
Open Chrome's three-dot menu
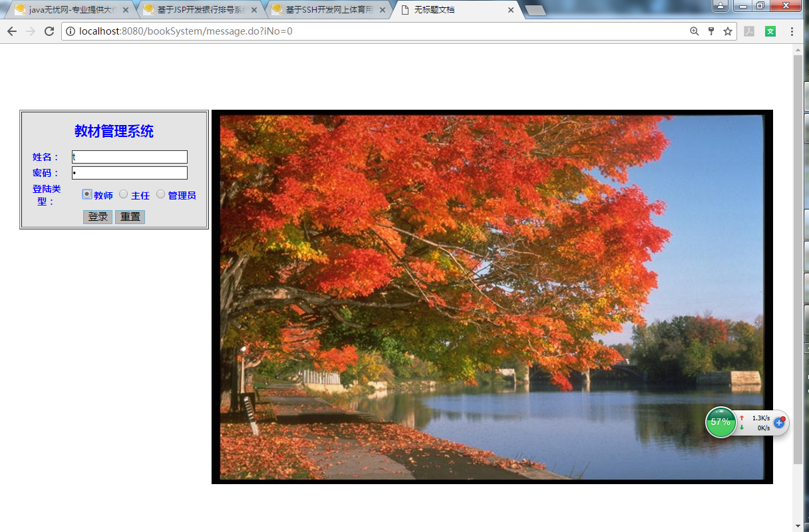pyautogui.click(x=792, y=31)
